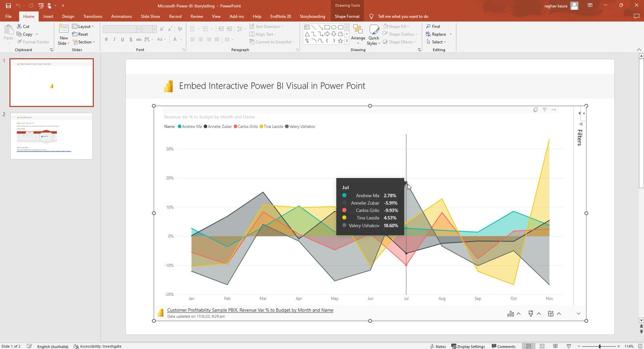The width and height of the screenshot is (644, 349).
Task: Click the filter icon above the chart
Action: 544,110
